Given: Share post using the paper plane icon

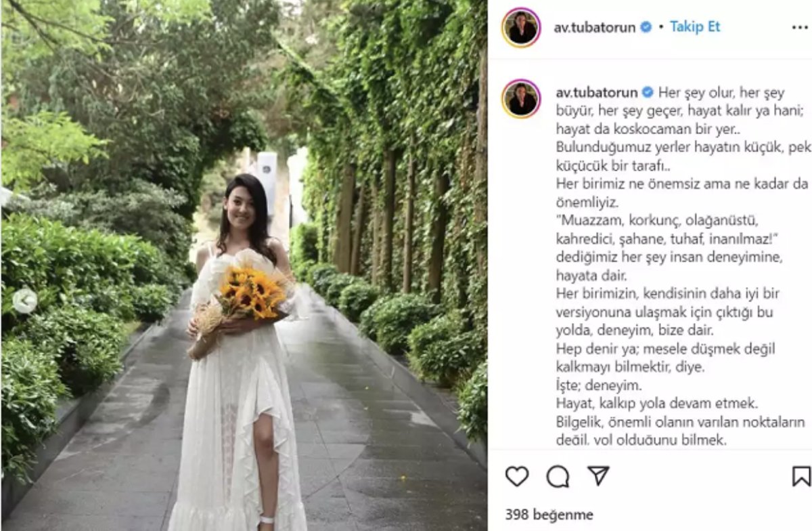Looking at the screenshot, I should tap(598, 476).
